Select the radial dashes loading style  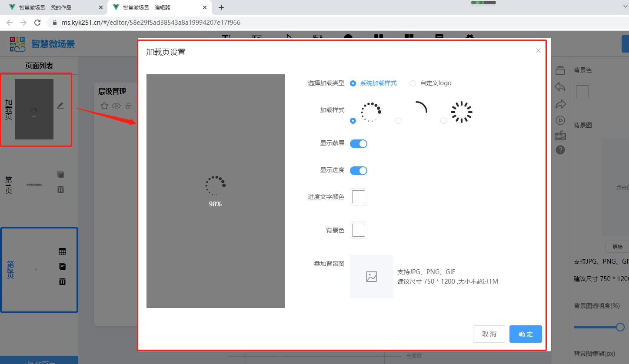pos(443,121)
